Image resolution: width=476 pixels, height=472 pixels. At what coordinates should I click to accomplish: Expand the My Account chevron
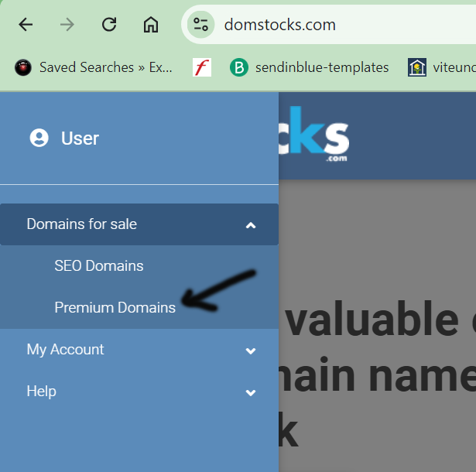250,351
